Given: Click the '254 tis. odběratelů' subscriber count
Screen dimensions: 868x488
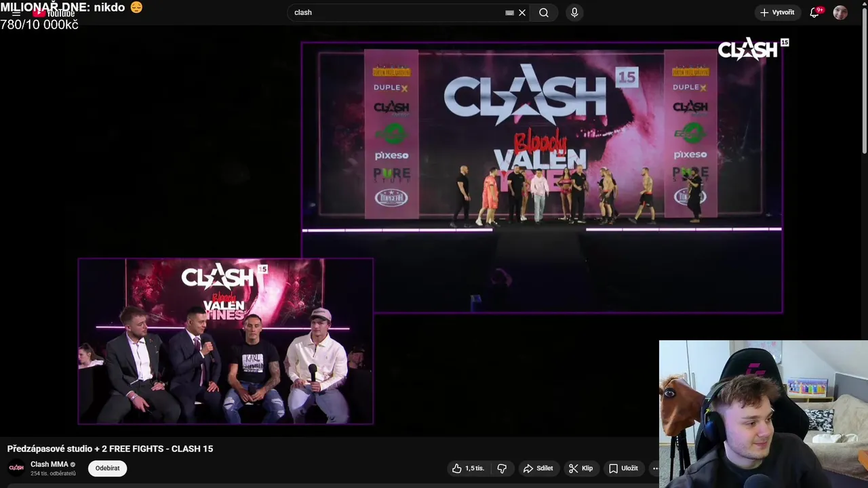Looking at the screenshot, I should point(53,473).
